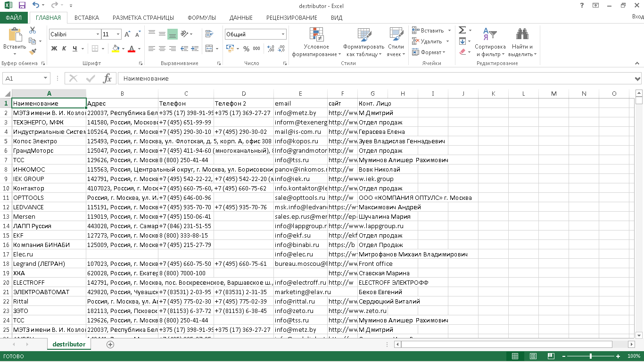Open the Name Box dropdown arrow
The image size is (644, 362).
(46, 78)
